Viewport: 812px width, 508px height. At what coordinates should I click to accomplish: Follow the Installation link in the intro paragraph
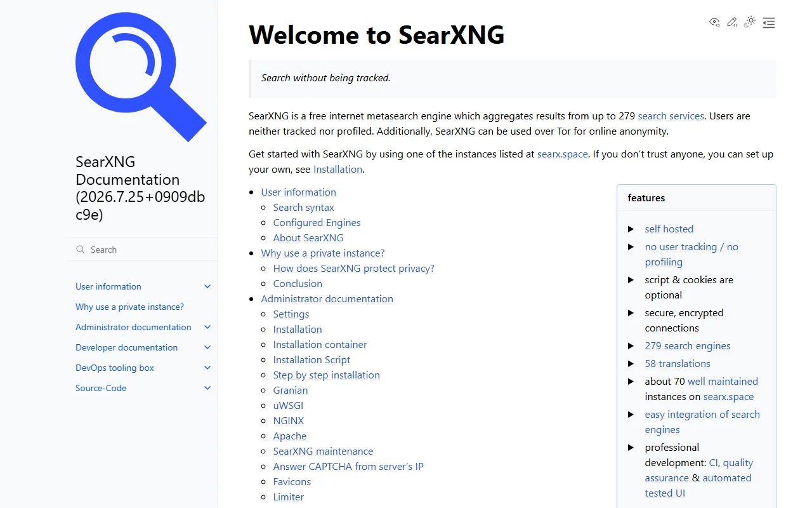(x=337, y=170)
